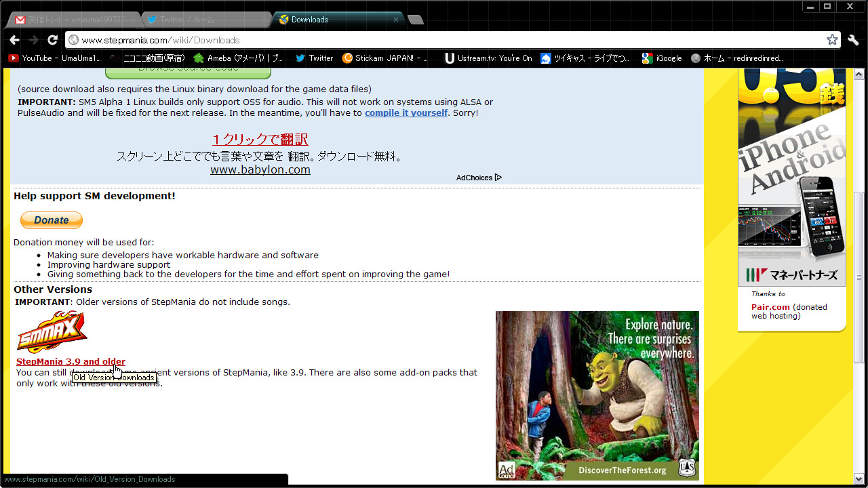Click the 'Other Versions' heading

(x=53, y=289)
